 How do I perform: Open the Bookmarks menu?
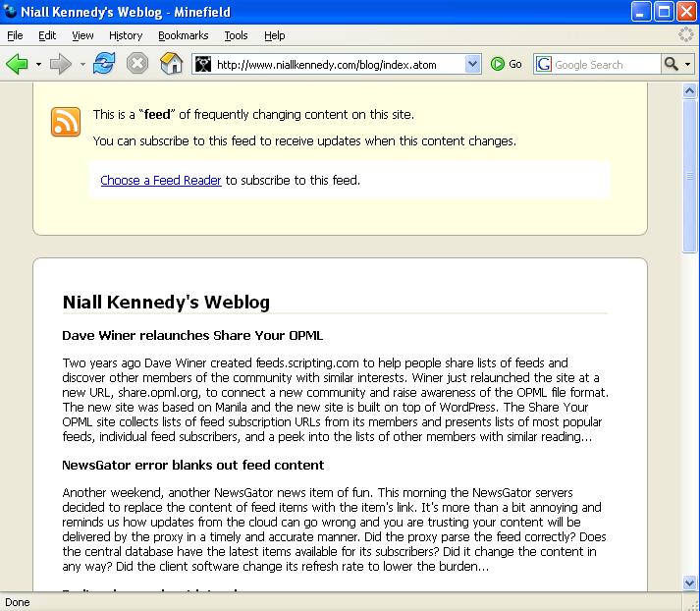click(183, 35)
